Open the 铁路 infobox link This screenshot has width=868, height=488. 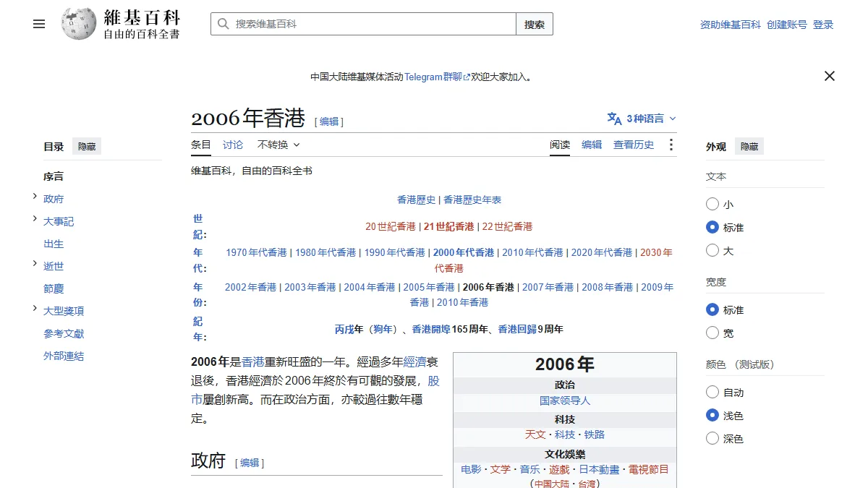[595, 435]
